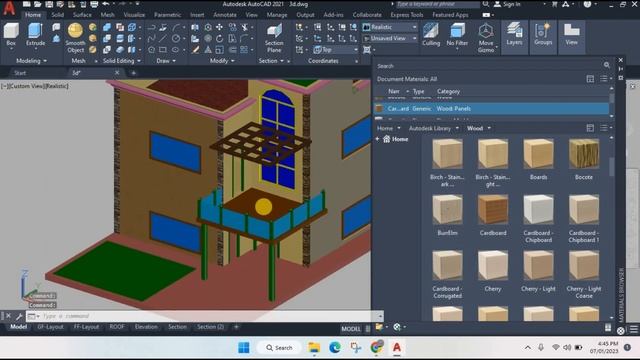Open the Windows Start menu
640x360 pixels.
point(244,348)
